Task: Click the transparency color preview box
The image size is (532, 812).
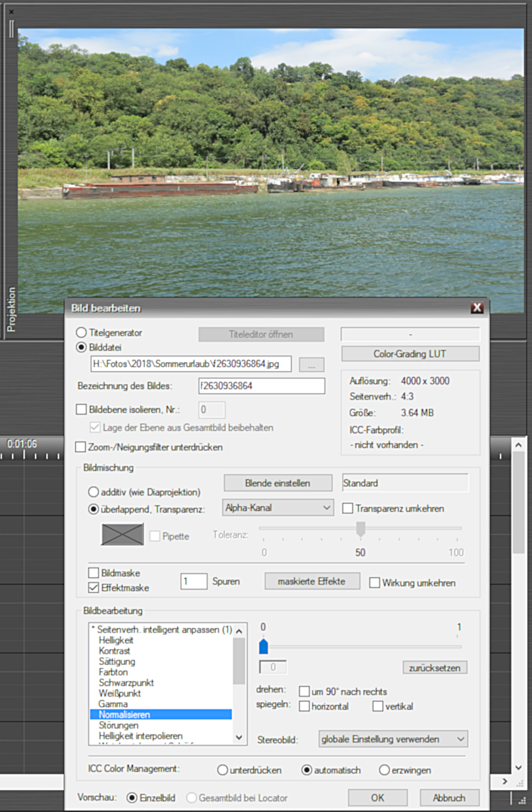Action: tap(122, 534)
